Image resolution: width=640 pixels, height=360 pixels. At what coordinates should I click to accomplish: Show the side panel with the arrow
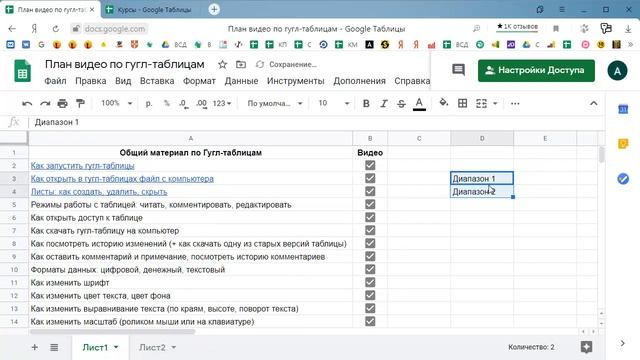click(x=622, y=343)
